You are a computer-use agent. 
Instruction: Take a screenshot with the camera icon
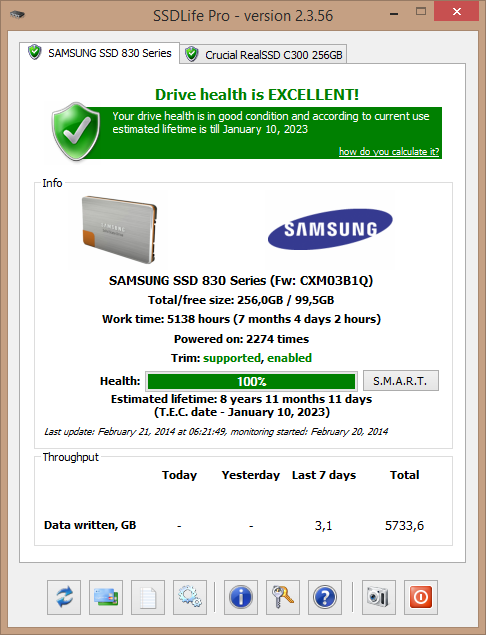tap(379, 597)
